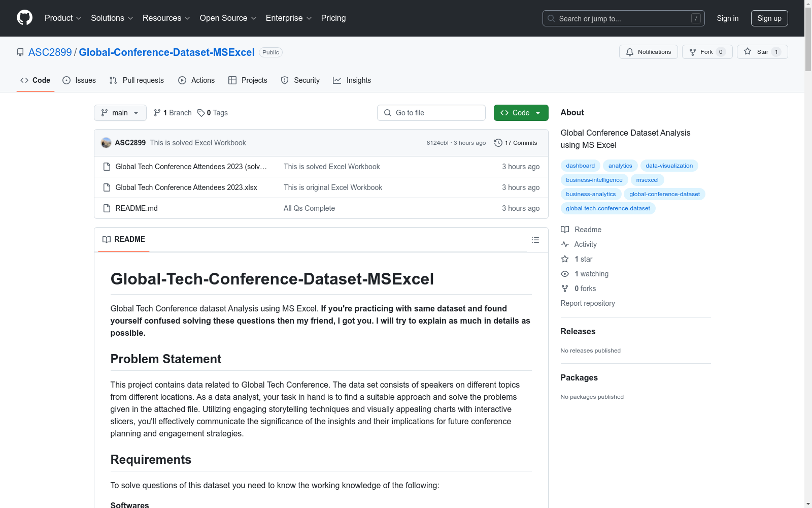
Task: Click file icon beside README.md
Action: [x=107, y=208]
